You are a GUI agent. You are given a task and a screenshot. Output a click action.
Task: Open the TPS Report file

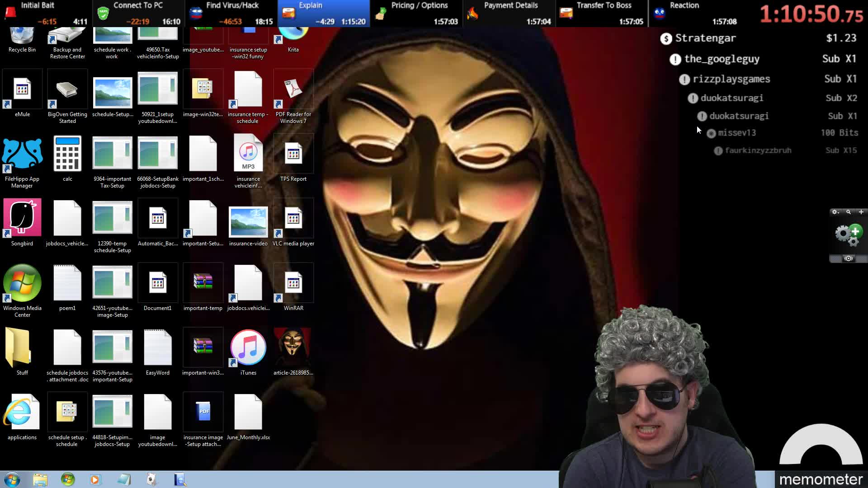293,154
